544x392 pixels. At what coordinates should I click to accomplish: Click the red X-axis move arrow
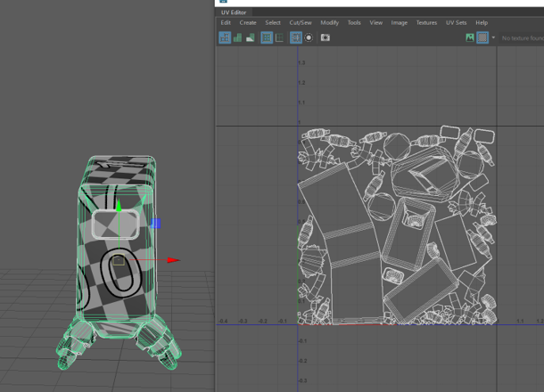pyautogui.click(x=173, y=260)
